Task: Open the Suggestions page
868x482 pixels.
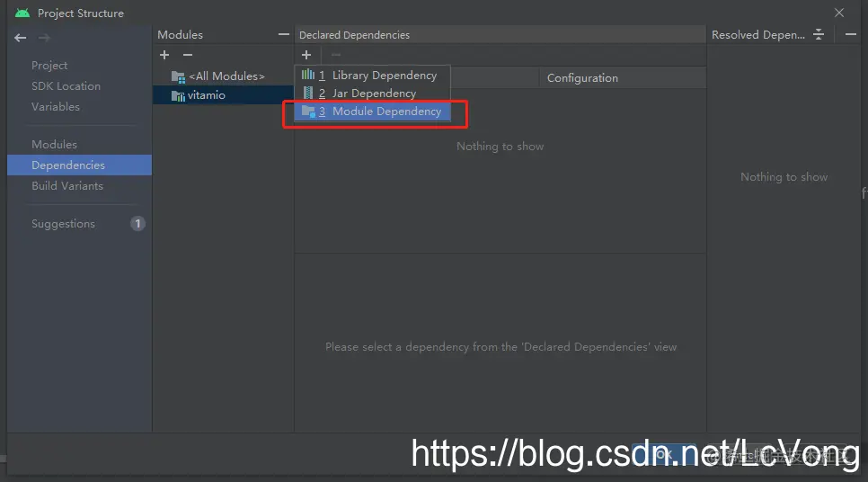Action: [63, 224]
